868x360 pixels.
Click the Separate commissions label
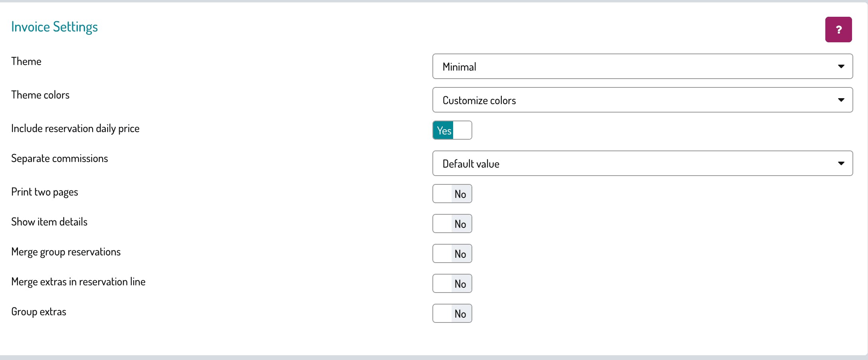(59, 158)
